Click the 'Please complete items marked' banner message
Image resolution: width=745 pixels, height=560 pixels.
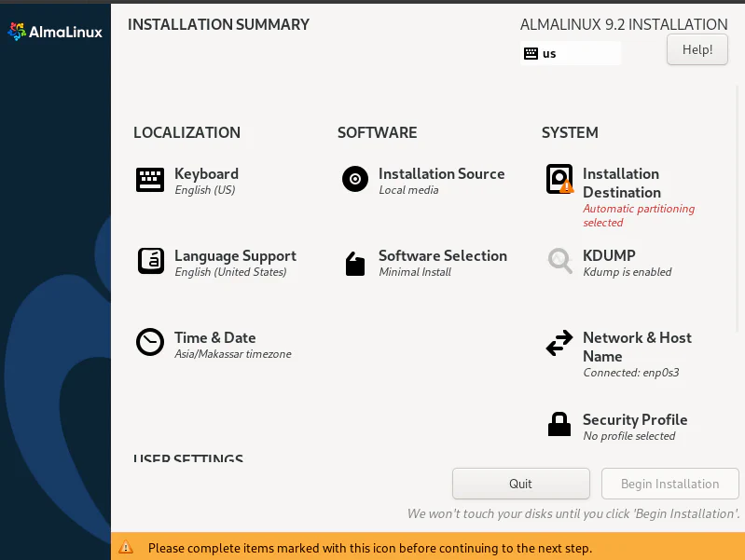coord(370,548)
